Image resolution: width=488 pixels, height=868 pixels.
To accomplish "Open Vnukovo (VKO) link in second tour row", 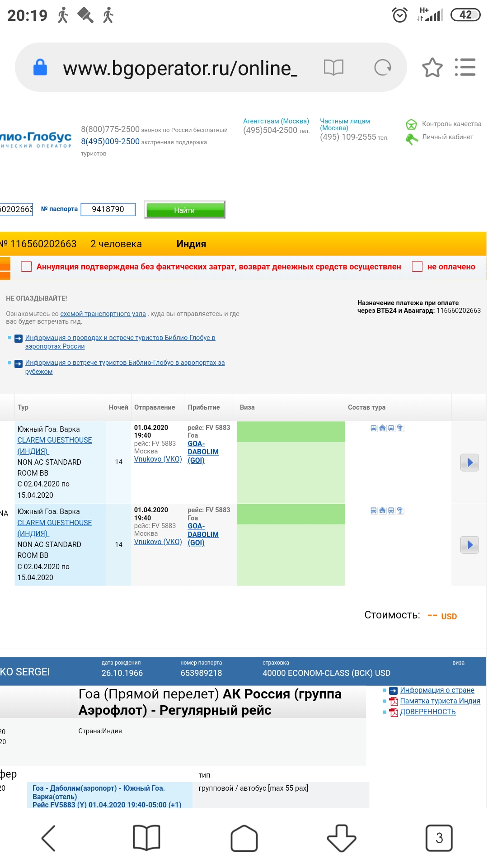I will click(158, 542).
